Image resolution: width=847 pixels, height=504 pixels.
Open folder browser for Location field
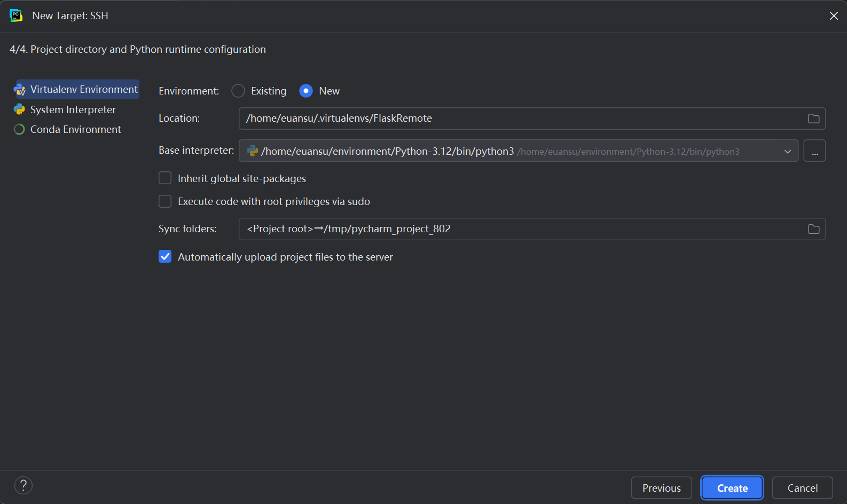813,119
